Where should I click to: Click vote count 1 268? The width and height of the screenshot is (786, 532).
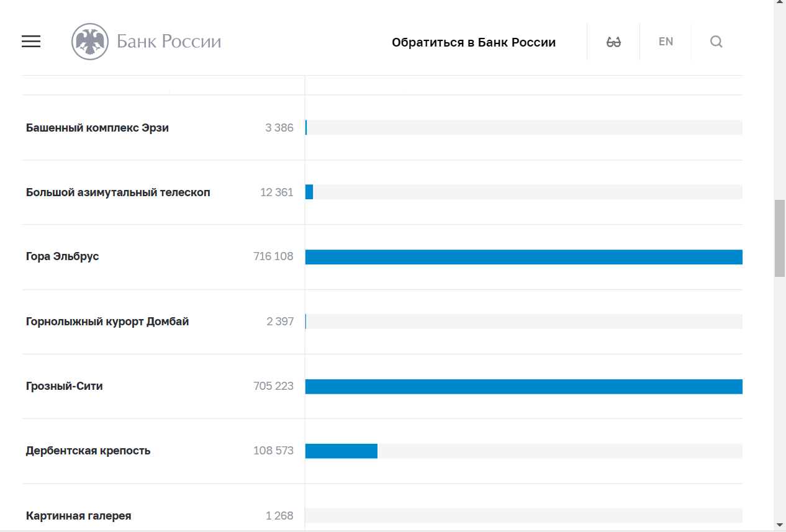pos(280,516)
